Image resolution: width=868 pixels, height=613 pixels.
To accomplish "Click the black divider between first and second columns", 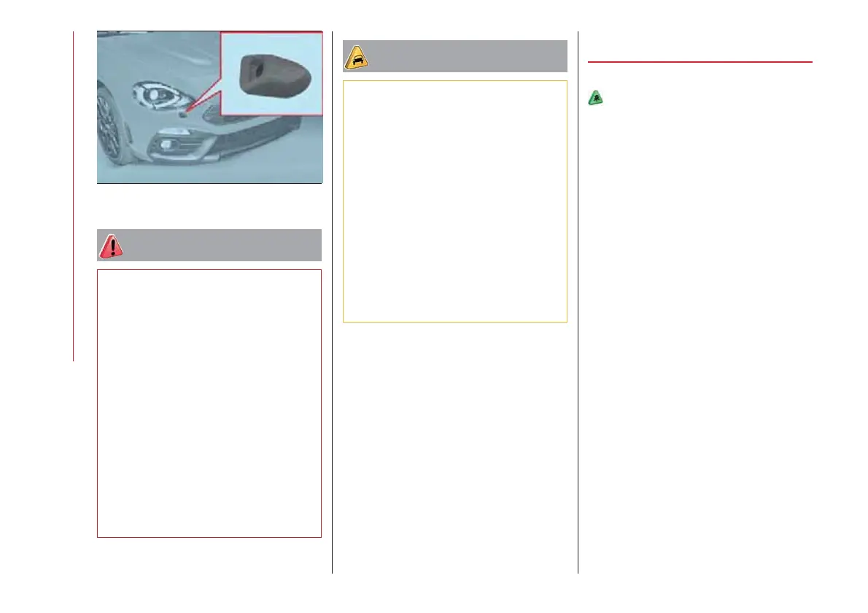I will 332,302.
